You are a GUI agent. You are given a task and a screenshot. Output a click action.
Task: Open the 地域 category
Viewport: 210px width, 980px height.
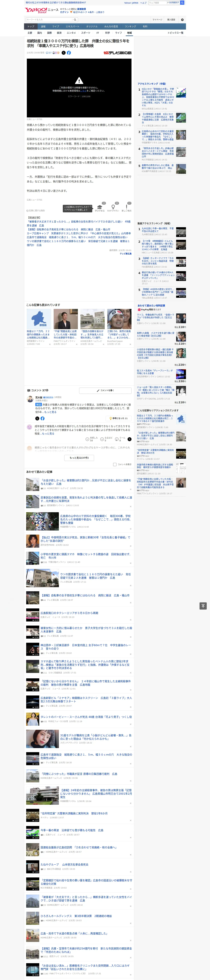point(129,33)
